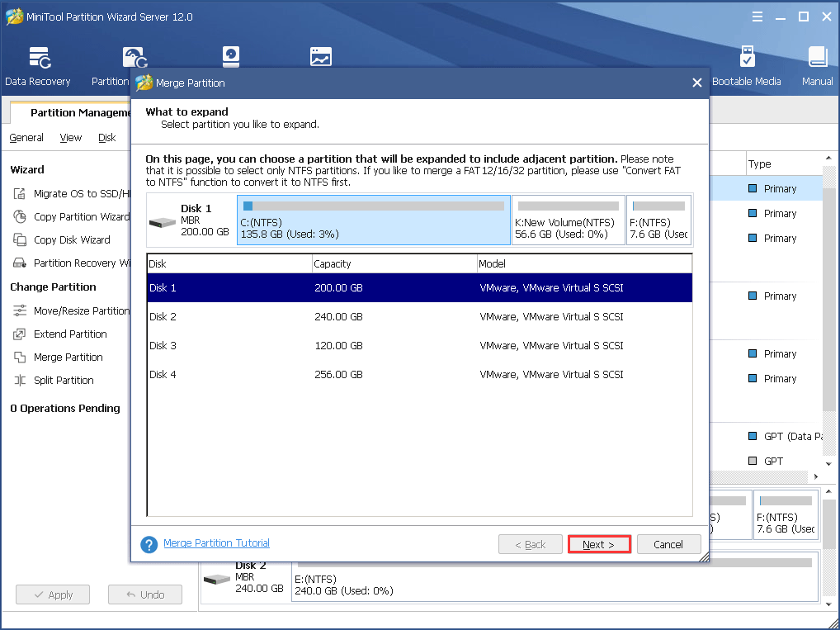The height and width of the screenshot is (630, 840).
Task: Open the Manual icon
Action: coord(817,67)
